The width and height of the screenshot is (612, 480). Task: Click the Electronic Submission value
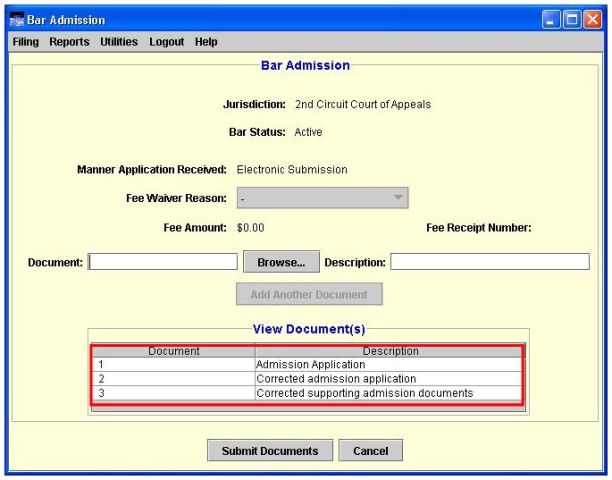pos(292,169)
